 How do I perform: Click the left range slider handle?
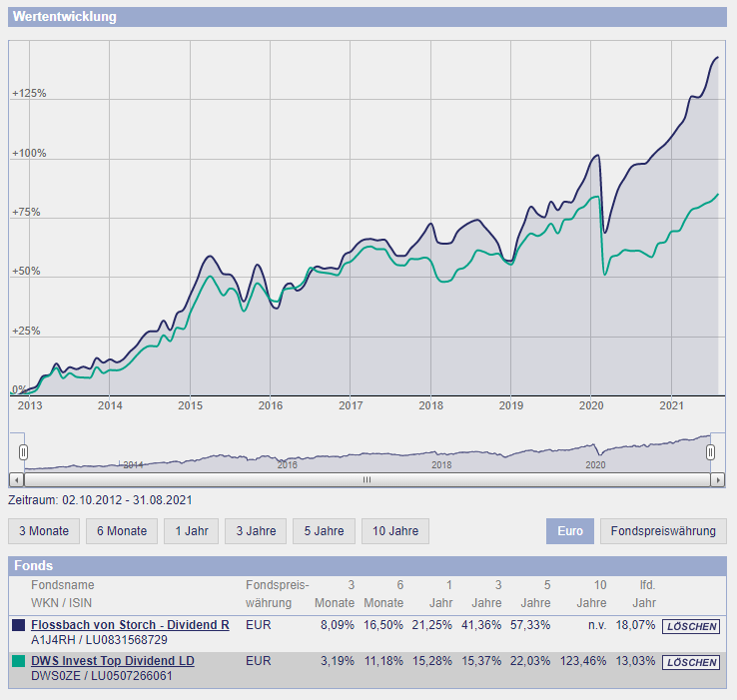pos(23,452)
